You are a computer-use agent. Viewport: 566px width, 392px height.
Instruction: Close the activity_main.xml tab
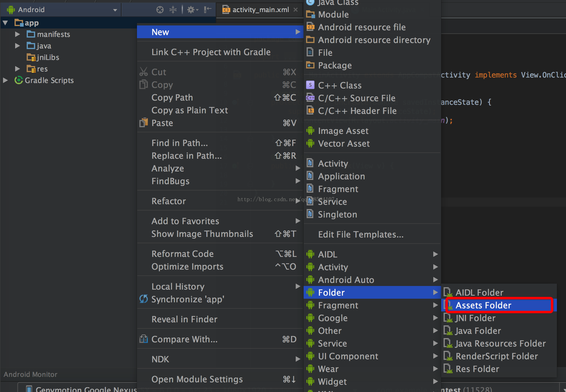click(296, 10)
